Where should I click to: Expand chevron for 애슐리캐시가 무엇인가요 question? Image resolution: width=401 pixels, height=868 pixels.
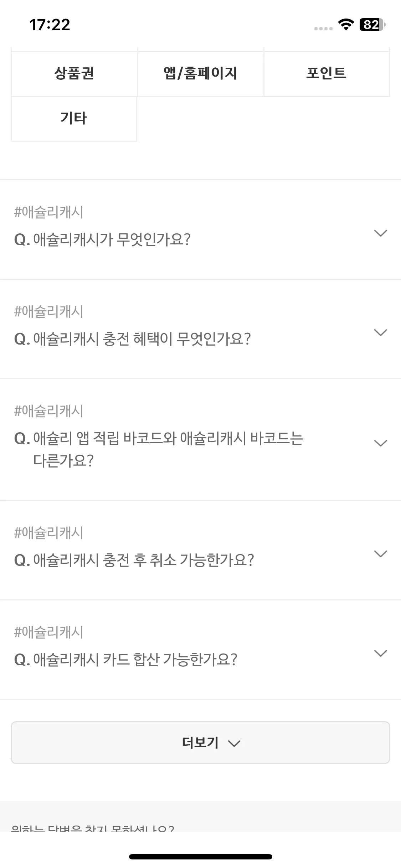381,233
